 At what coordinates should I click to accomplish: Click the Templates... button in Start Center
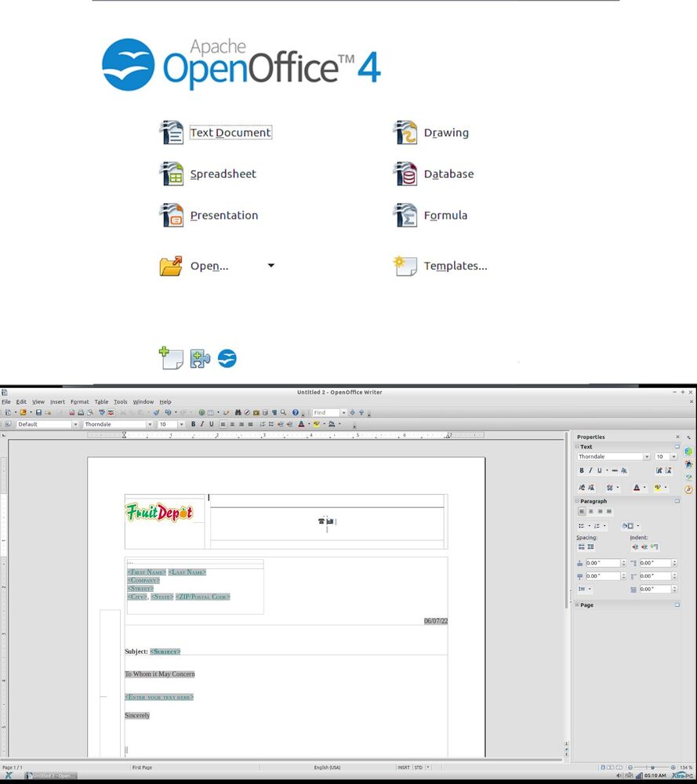pyautogui.click(x=440, y=266)
